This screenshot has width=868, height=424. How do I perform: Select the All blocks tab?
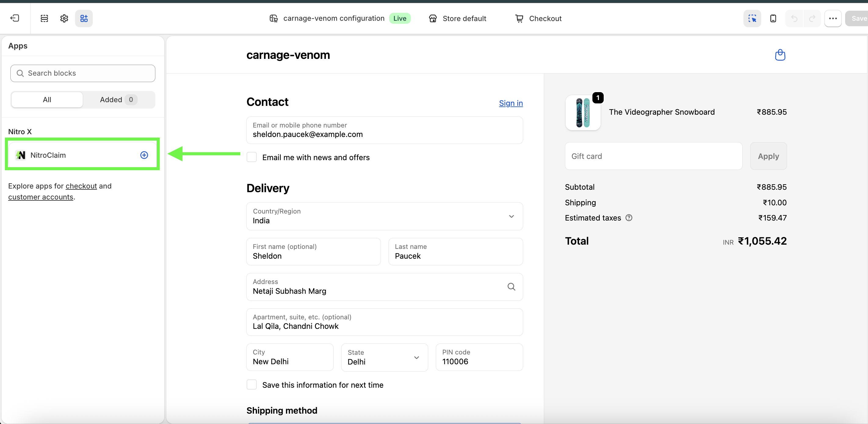[x=47, y=100]
